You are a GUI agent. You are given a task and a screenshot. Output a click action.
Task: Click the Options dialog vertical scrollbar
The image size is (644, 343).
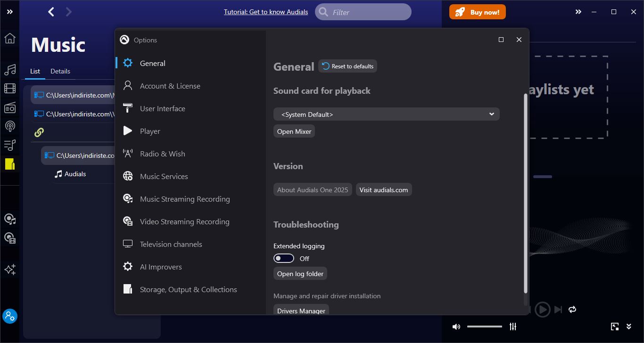click(x=526, y=193)
